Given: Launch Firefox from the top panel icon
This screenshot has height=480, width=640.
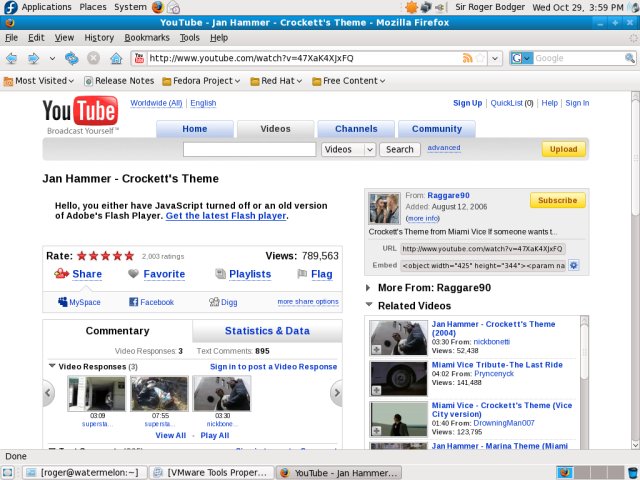Looking at the screenshot, I should pos(158,7).
